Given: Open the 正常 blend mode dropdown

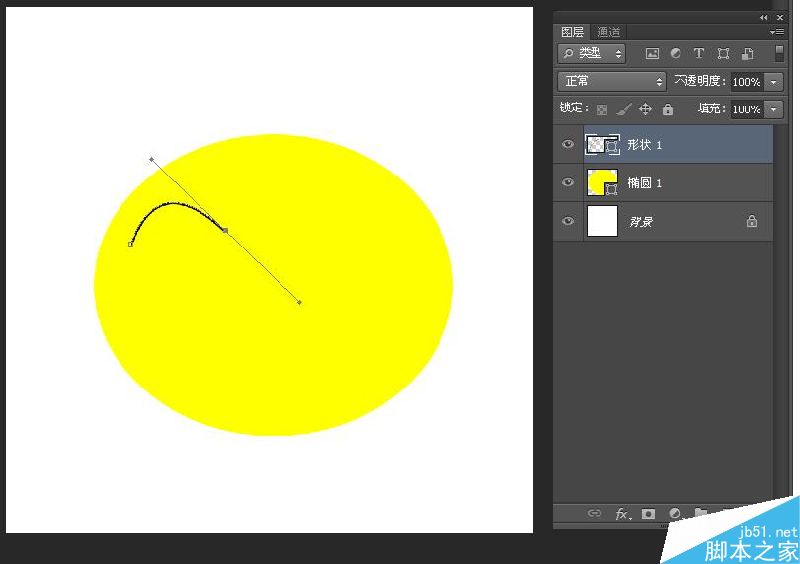Looking at the screenshot, I should 612,81.
